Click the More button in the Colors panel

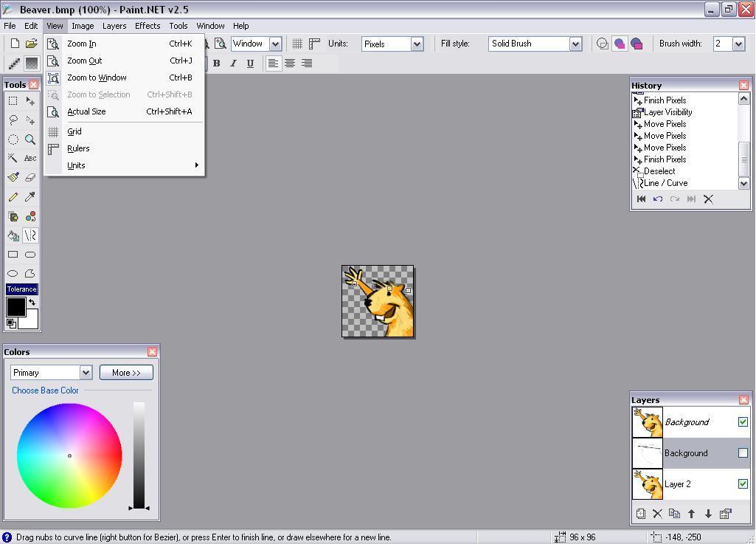(x=125, y=372)
